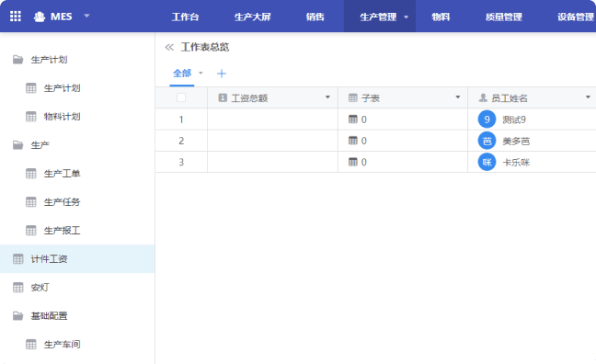Click the employee name 测试9
The width and height of the screenshot is (596, 364).
[514, 120]
